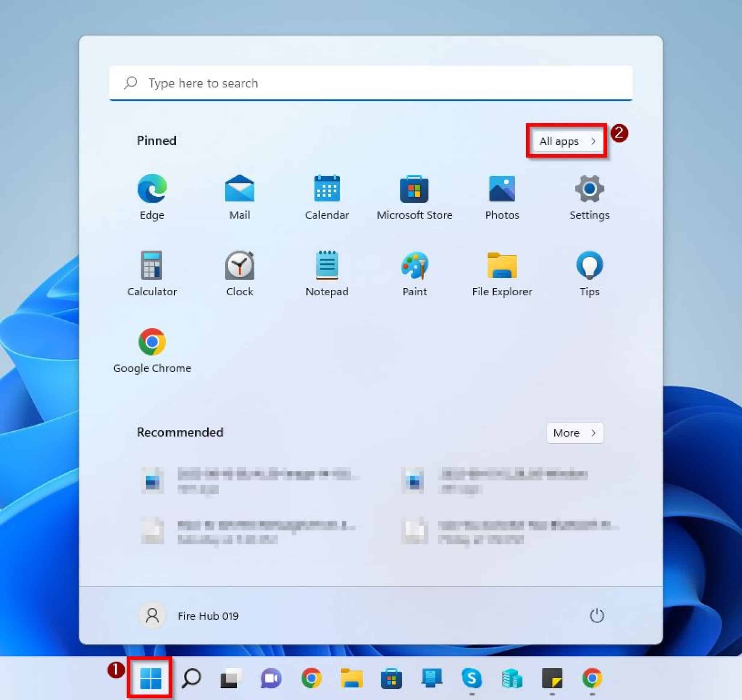Expand the All apps list
This screenshot has width=742, height=700.
coord(566,141)
